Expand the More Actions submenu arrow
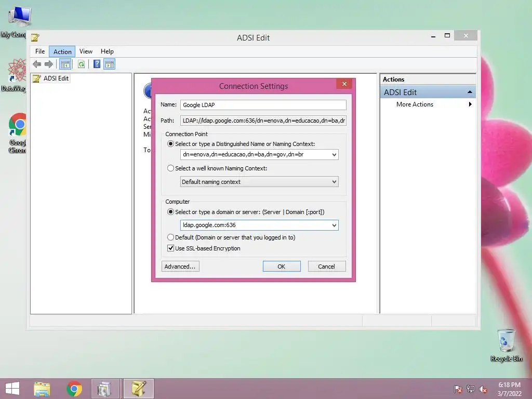Viewport: 532px width, 399px height. pyautogui.click(x=470, y=104)
